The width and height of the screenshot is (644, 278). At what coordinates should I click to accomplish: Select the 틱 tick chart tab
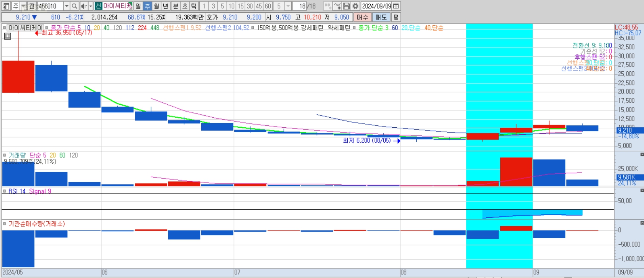194,6
